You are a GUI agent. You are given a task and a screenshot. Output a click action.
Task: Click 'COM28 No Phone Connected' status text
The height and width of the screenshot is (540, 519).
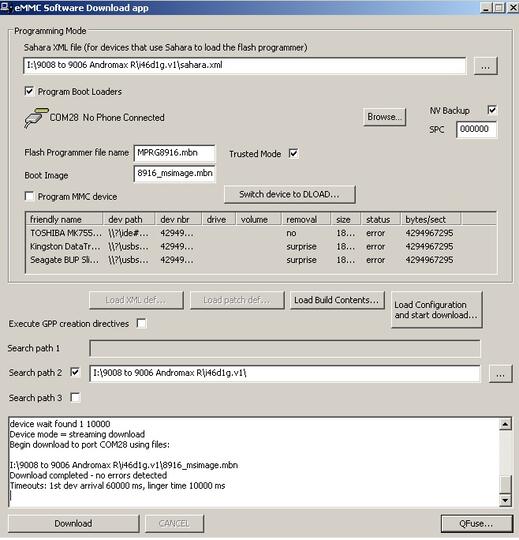(x=107, y=117)
